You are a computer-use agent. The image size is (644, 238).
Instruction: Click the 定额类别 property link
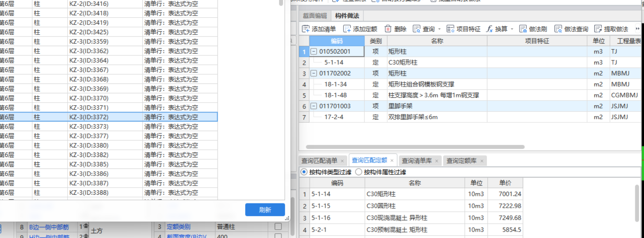pyautogui.click(x=178, y=227)
